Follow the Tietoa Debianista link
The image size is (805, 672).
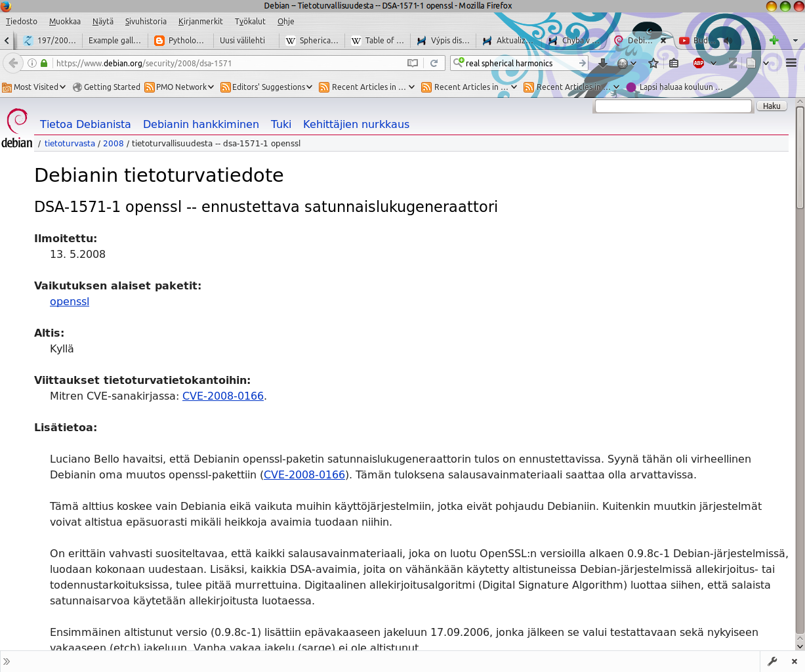click(x=85, y=124)
